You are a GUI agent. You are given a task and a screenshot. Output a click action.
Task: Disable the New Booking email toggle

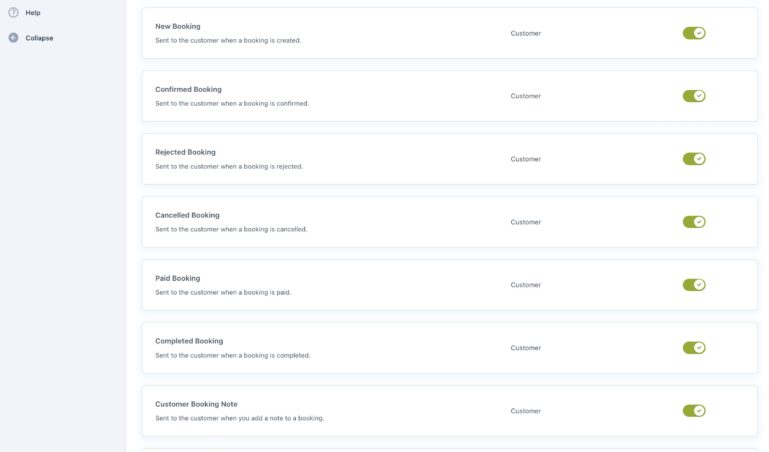[694, 33]
